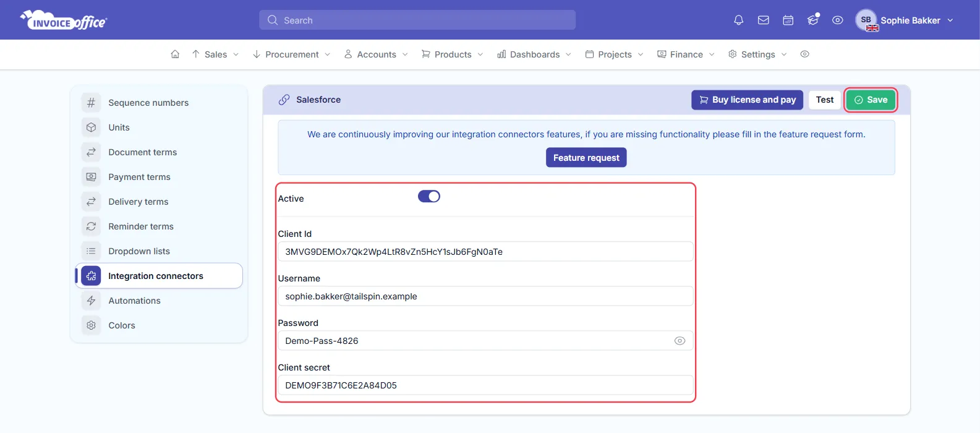Click the Save button
This screenshot has width=980, height=433.
pyautogui.click(x=871, y=100)
